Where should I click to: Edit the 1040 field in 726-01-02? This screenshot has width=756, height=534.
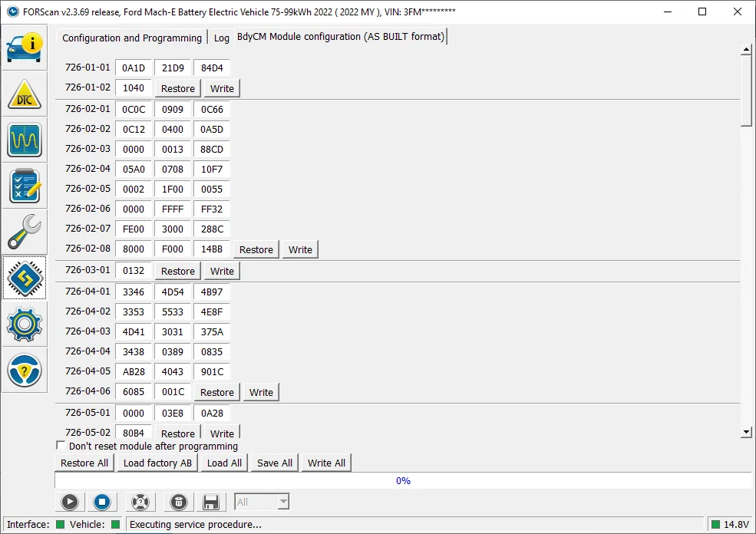[x=133, y=87]
